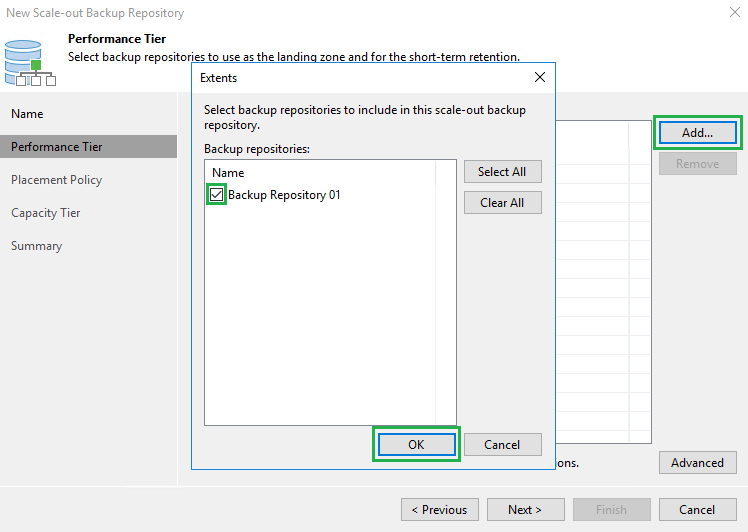Cancel the Extents dialog
The height and width of the screenshot is (532, 748).
pos(502,445)
